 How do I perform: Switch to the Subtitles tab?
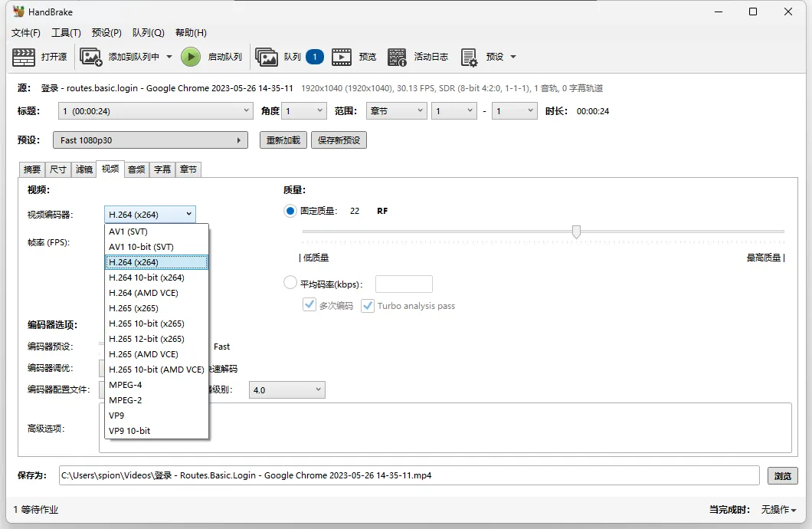tap(162, 169)
